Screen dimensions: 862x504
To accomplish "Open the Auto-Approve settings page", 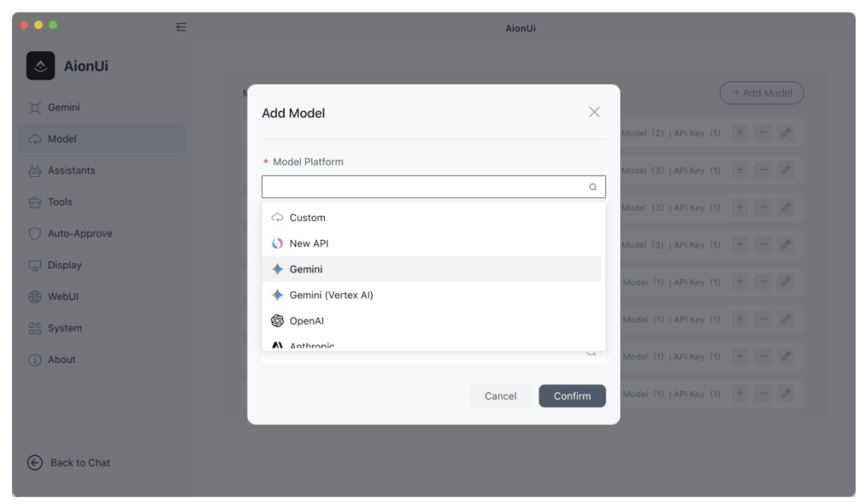I will (80, 234).
